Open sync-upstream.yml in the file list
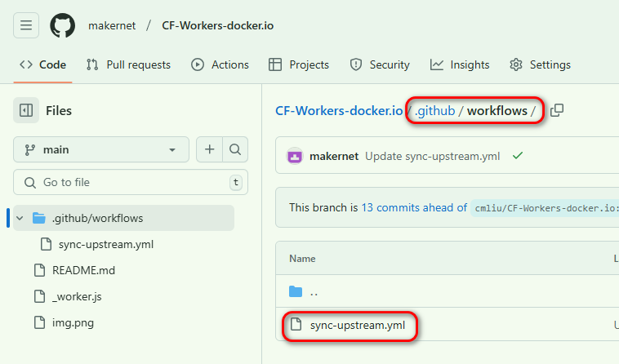Image resolution: width=619 pixels, height=364 pixels. (x=357, y=326)
